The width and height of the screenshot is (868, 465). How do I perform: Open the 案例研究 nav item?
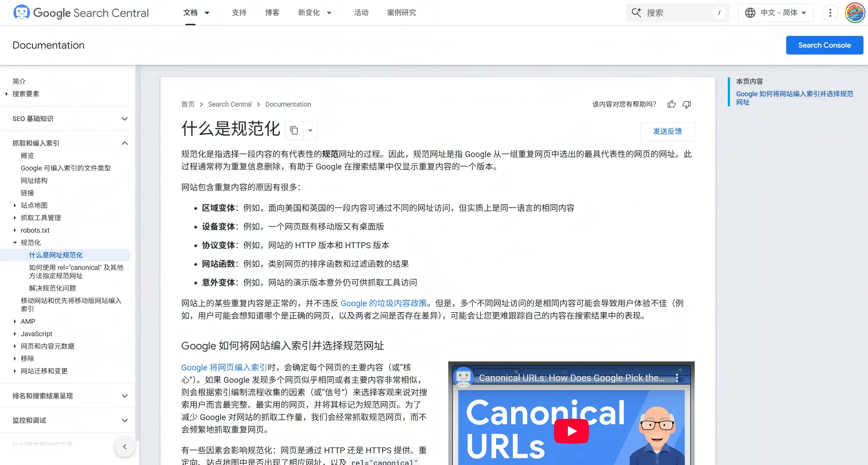401,12
